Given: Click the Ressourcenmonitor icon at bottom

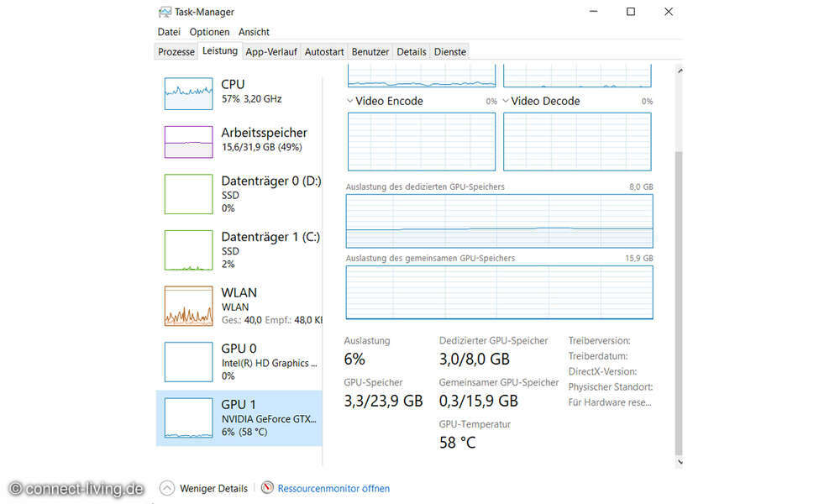Looking at the screenshot, I should (x=267, y=488).
